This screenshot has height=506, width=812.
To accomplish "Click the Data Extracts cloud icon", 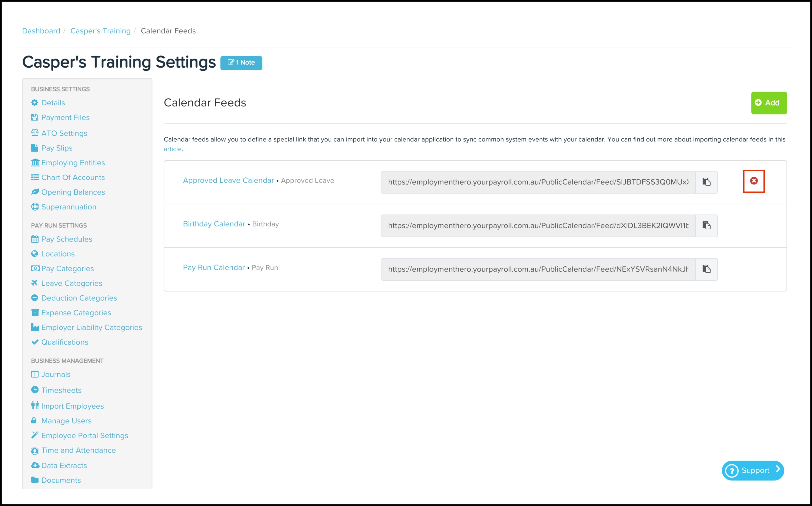I will [x=35, y=465].
